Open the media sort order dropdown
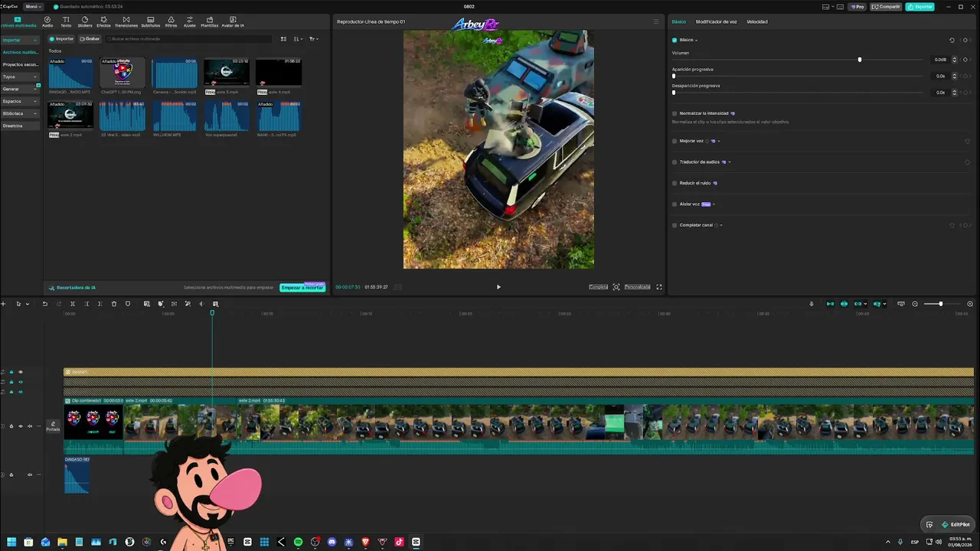Image resolution: width=980 pixels, height=551 pixels. (x=299, y=39)
